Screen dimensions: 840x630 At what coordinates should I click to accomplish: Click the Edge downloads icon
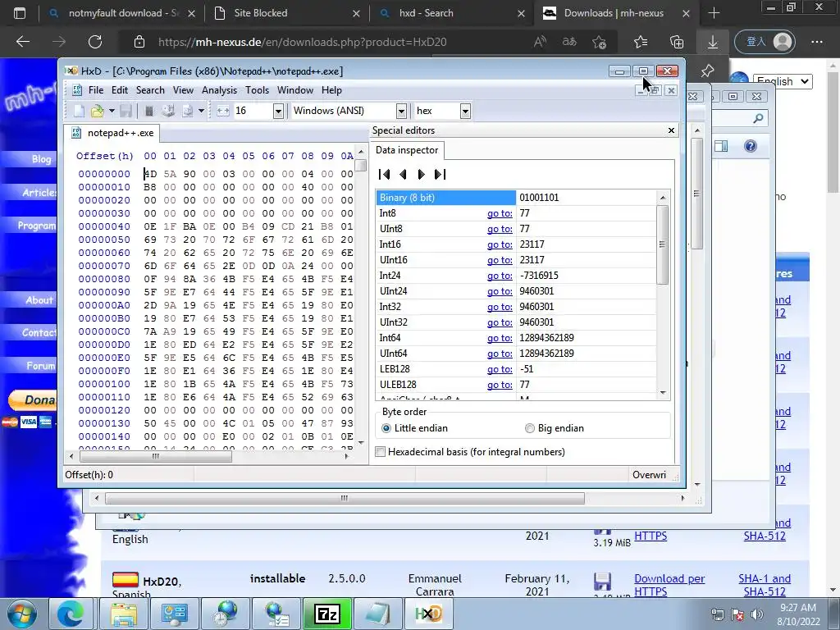click(x=713, y=42)
